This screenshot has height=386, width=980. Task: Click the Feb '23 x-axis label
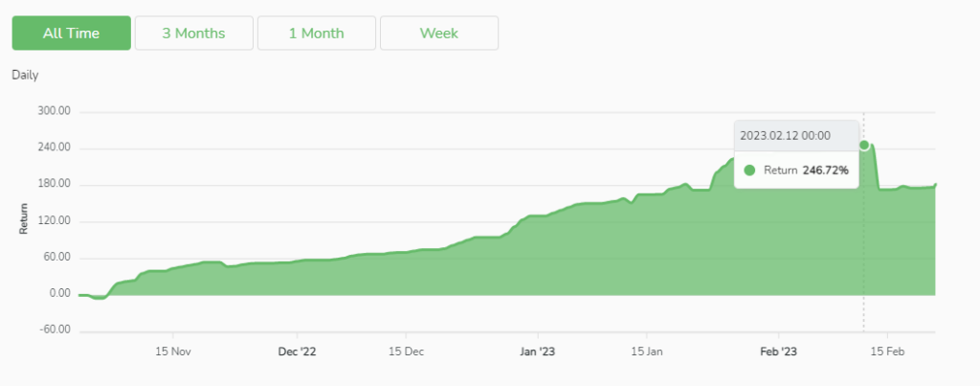[777, 352]
